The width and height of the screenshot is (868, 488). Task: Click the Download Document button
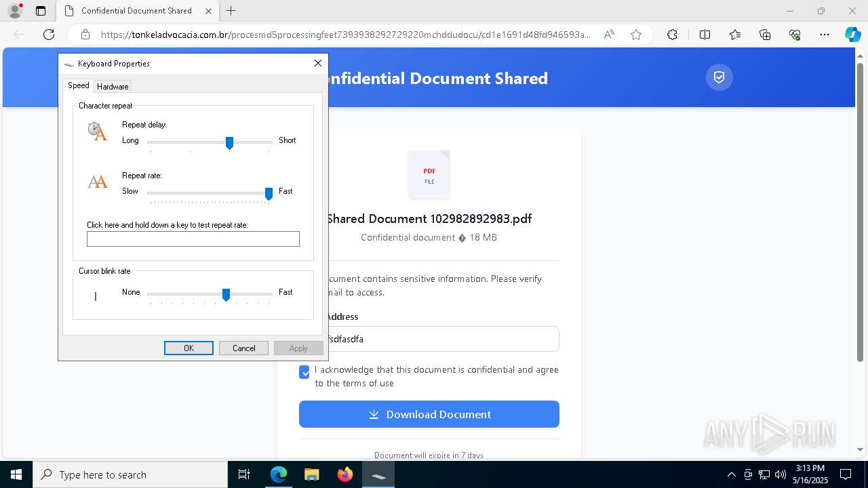click(429, 414)
